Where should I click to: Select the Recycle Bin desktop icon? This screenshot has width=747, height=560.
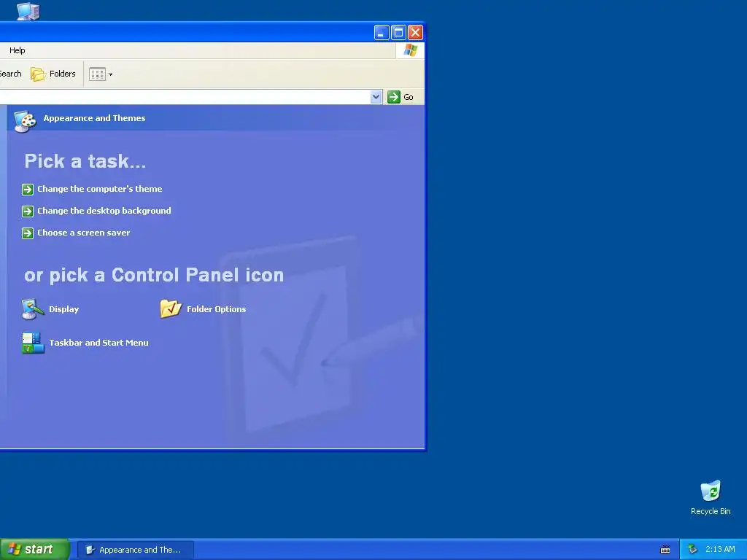click(x=711, y=498)
